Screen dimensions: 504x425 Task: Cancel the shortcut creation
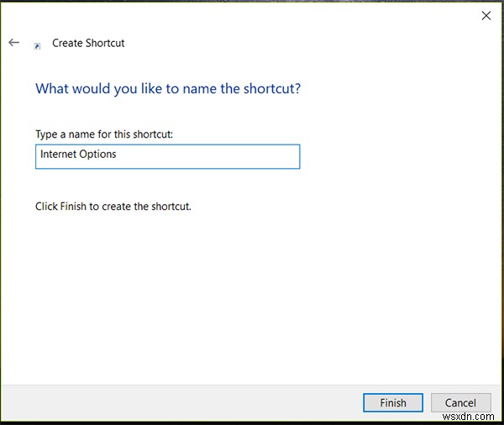[x=460, y=402]
